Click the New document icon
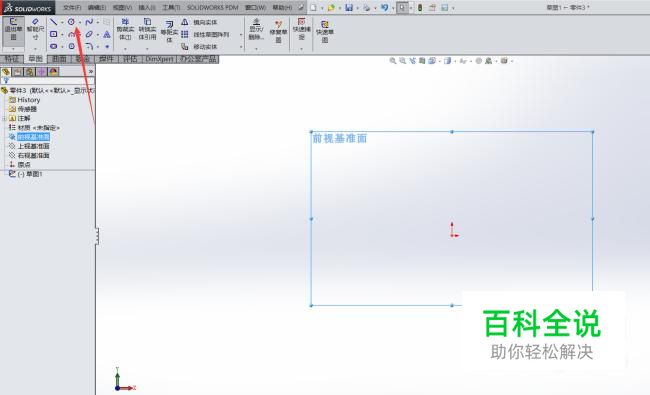 pos(314,7)
